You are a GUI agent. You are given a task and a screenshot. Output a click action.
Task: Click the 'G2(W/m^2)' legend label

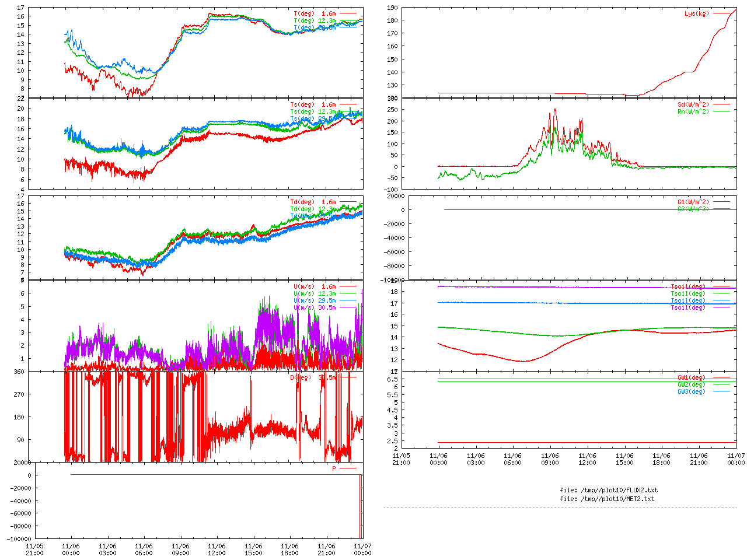coord(693,209)
